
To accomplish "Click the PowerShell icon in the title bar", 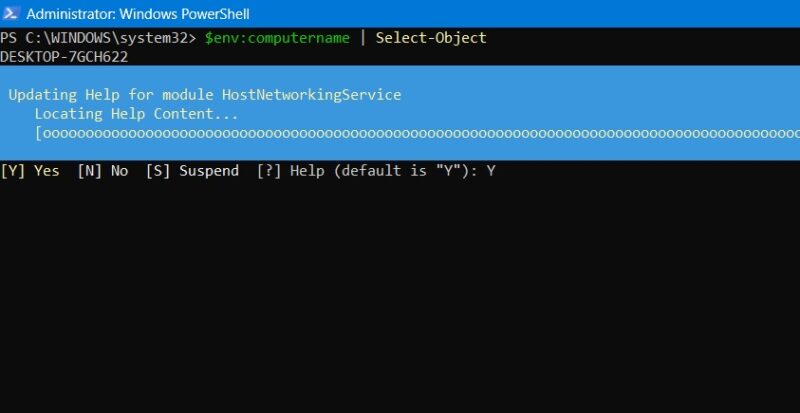I will (x=11, y=14).
